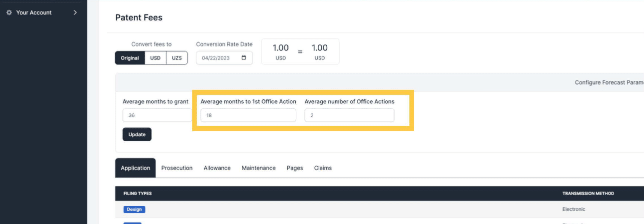The image size is (644, 224).
Task: Switch fee conversion to USD
Action: click(155, 58)
